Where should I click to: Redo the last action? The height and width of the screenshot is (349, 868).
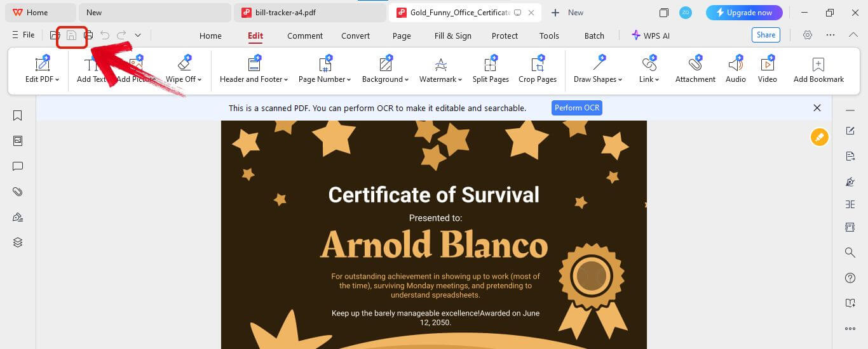[x=121, y=36]
